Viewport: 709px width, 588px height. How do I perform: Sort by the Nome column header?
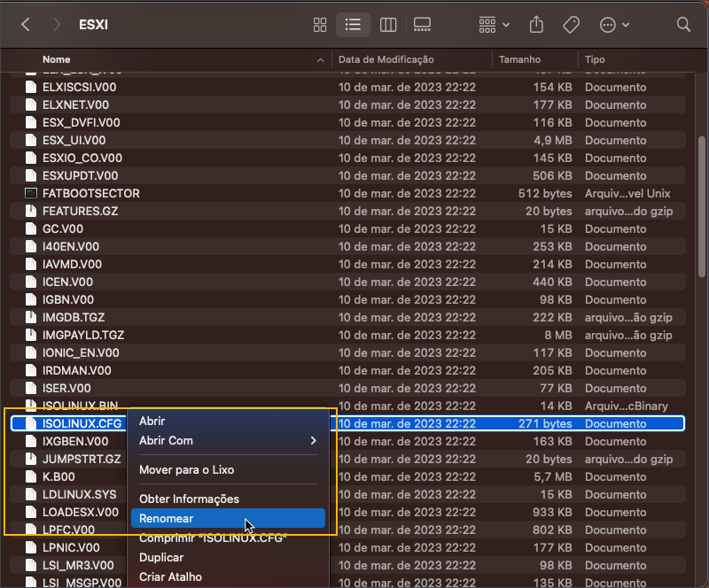click(57, 59)
